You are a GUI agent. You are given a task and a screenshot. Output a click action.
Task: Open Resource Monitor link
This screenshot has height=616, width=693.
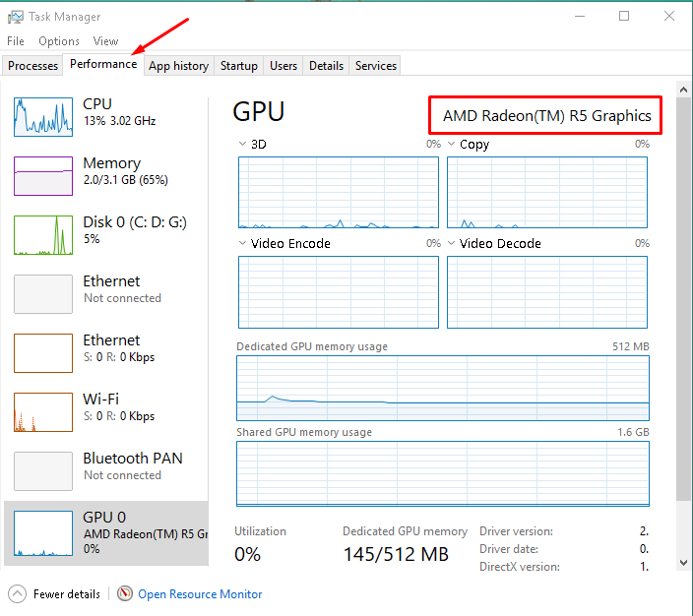pyautogui.click(x=200, y=594)
